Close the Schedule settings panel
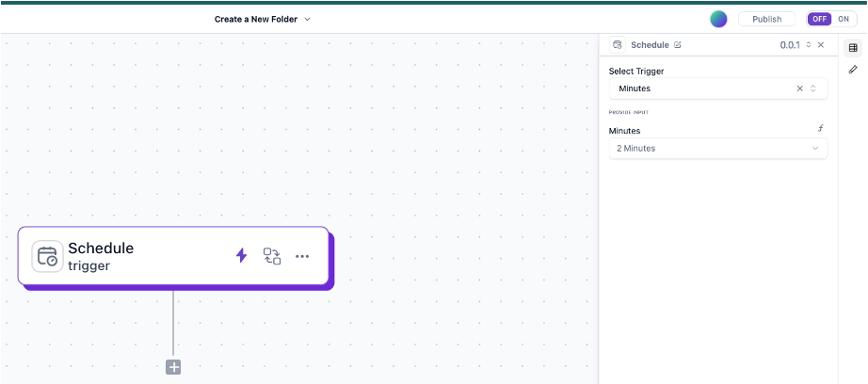The image size is (868, 384). tap(821, 45)
